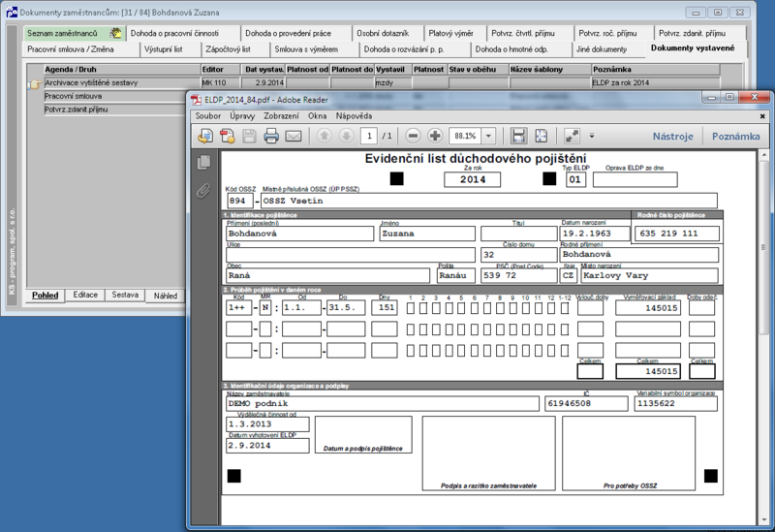Viewport: 775px width, 532px height.
Task: Open the page thumbnails panel icon
Action: (203, 162)
